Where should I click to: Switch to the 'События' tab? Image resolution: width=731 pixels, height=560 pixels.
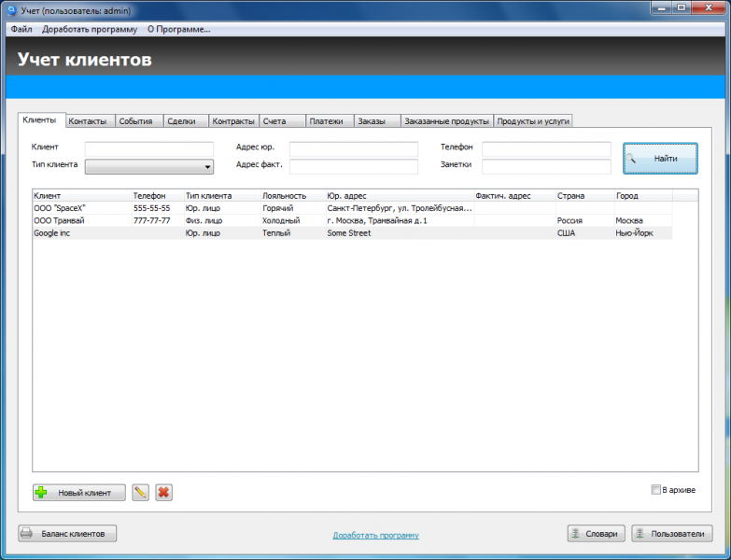coord(138,121)
